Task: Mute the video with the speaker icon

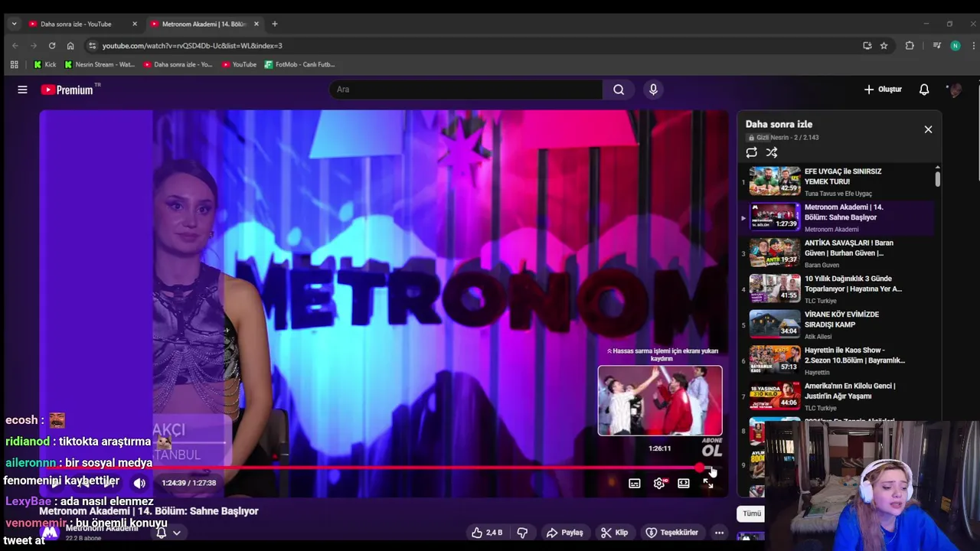Action: [x=139, y=483]
